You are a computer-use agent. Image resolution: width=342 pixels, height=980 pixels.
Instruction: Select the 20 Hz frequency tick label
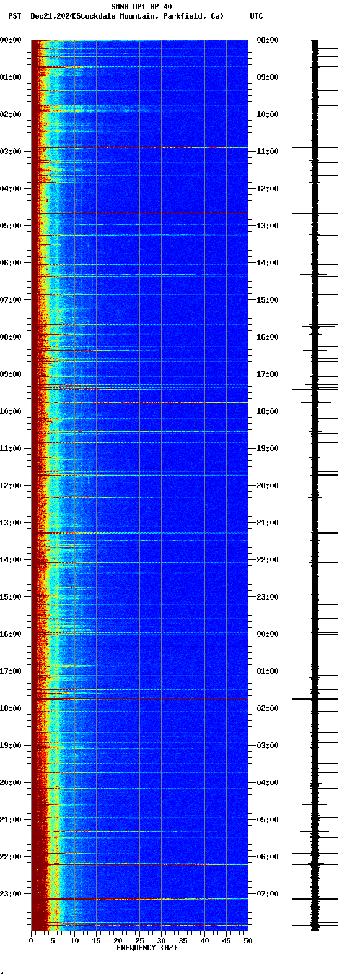click(118, 941)
